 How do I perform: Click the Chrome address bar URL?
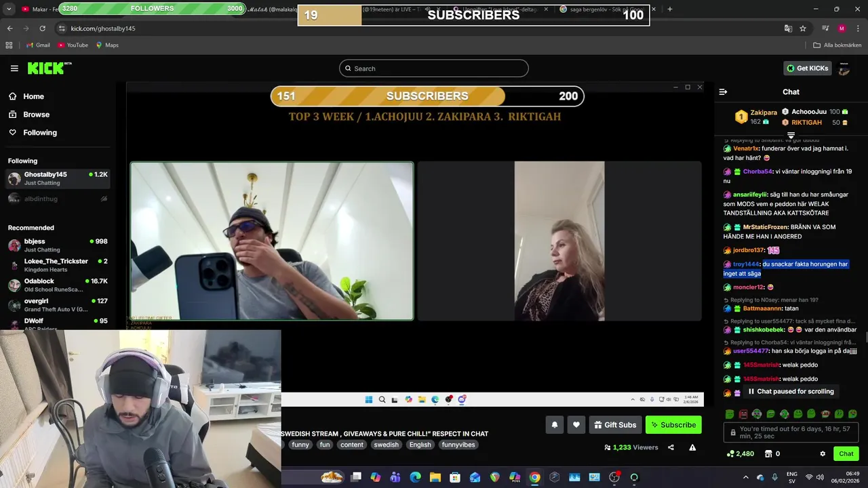pos(102,28)
